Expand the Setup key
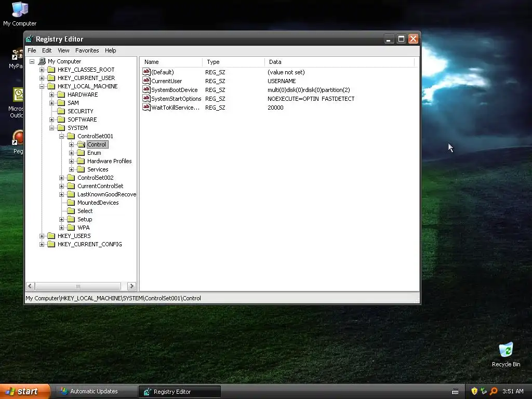The image size is (532, 399). point(61,219)
